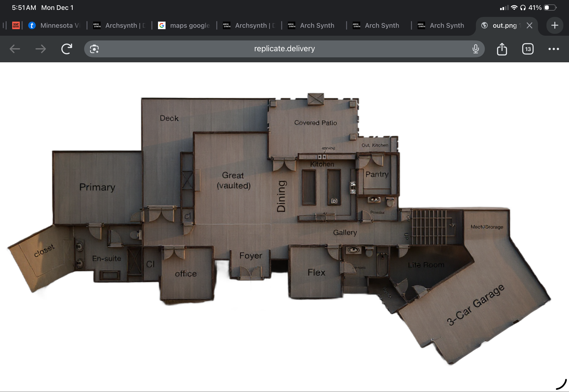Open the share sheet icon

502,49
